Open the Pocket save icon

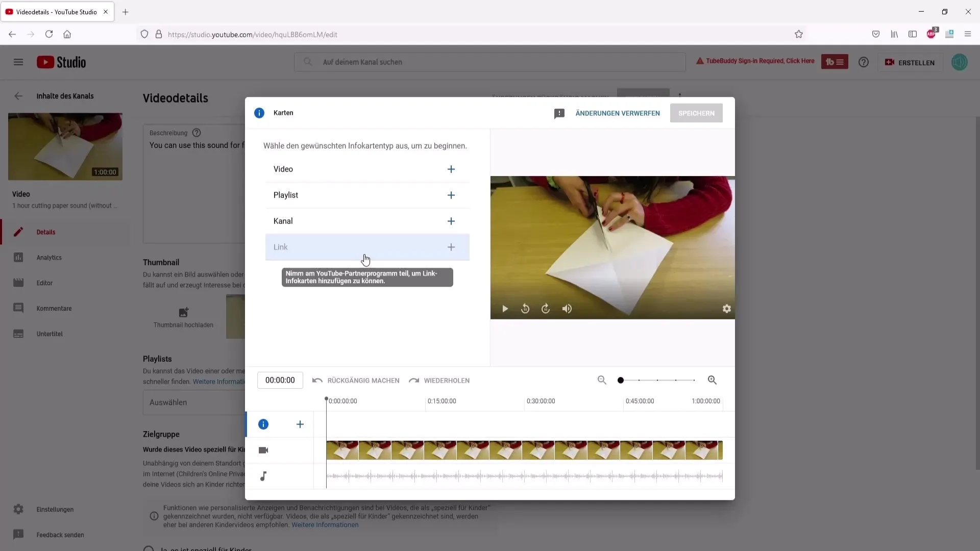(x=876, y=34)
